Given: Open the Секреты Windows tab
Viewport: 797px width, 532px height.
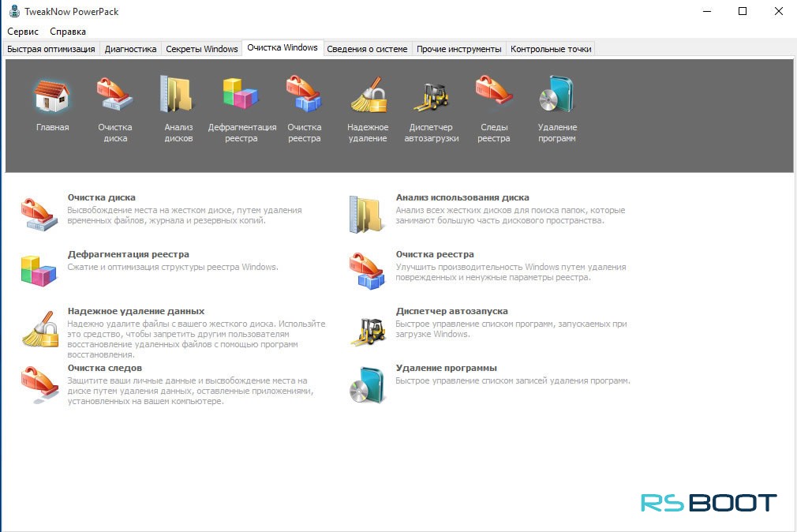Looking at the screenshot, I should (202, 49).
